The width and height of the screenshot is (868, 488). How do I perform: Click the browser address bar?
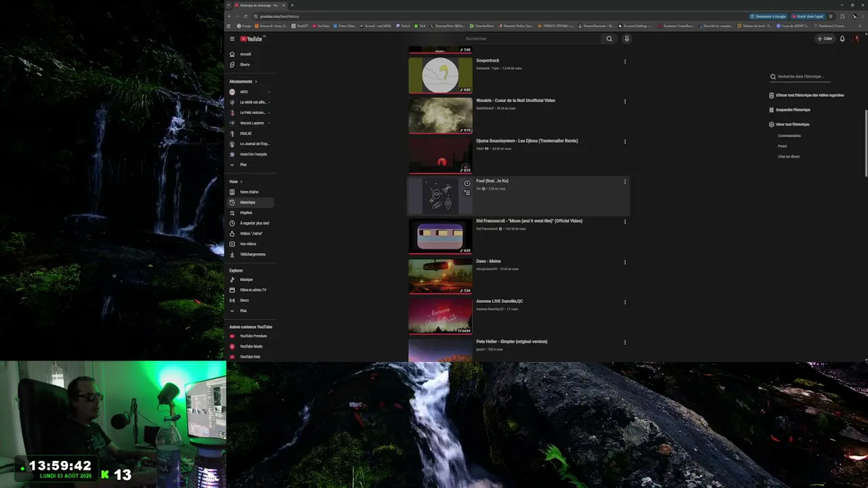pyautogui.click(x=502, y=16)
